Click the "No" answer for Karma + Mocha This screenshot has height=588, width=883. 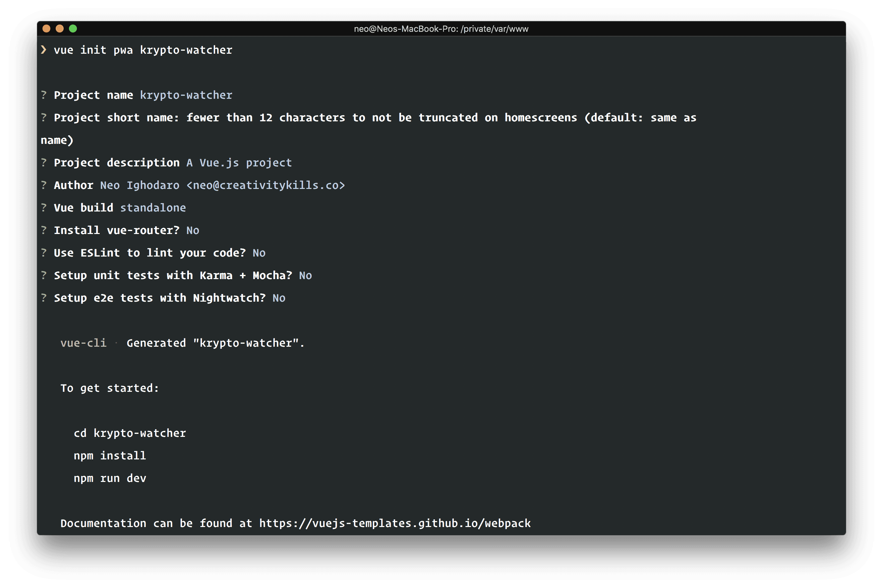pyautogui.click(x=306, y=276)
